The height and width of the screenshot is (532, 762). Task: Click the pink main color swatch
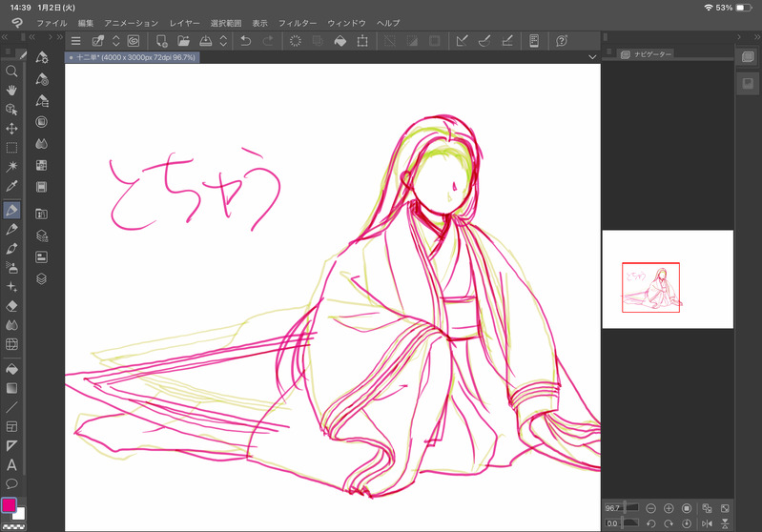coord(9,505)
